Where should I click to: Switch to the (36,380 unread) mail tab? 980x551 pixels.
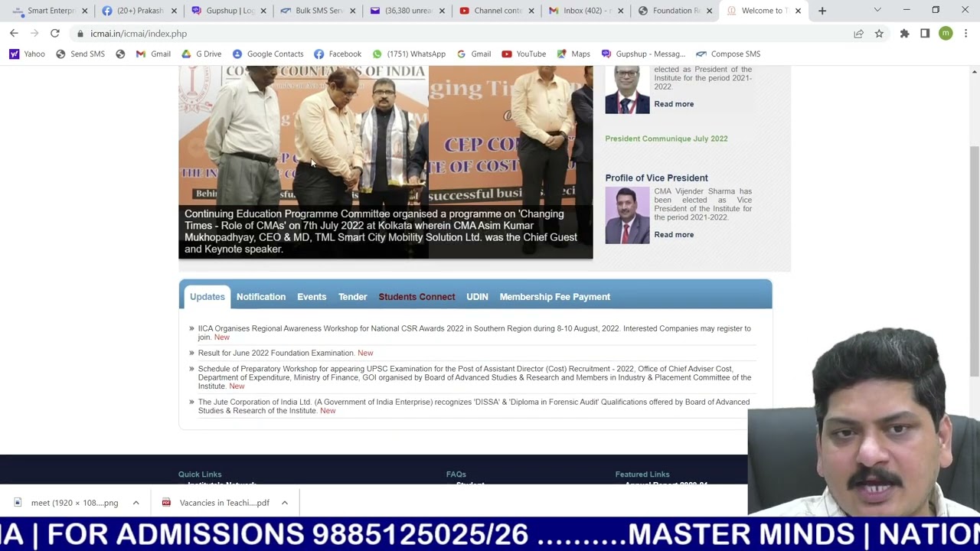click(x=409, y=11)
